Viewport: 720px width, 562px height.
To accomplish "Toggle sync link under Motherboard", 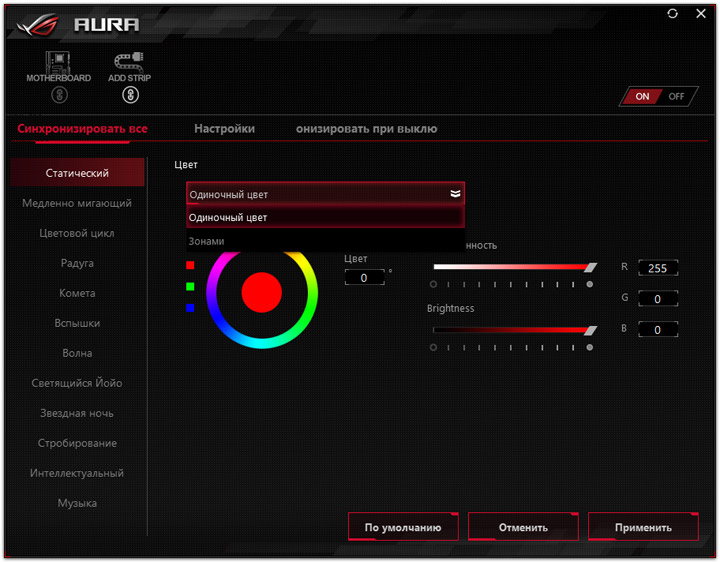I will tap(59, 95).
